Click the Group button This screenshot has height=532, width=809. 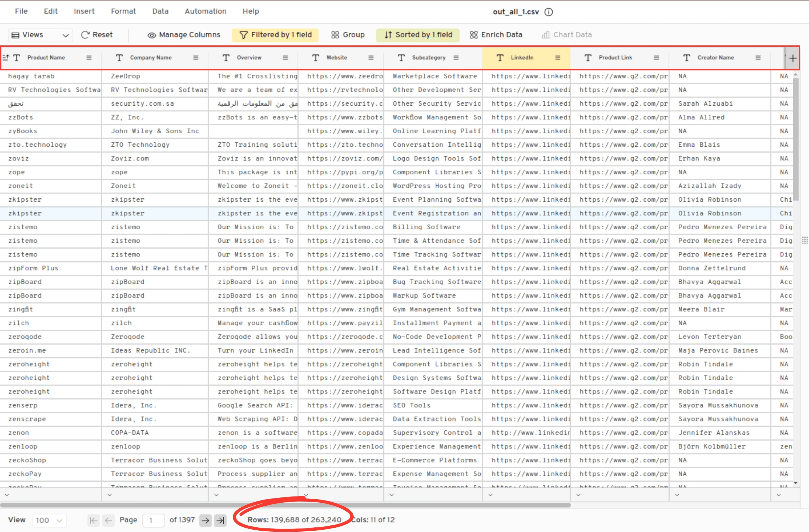[348, 35]
